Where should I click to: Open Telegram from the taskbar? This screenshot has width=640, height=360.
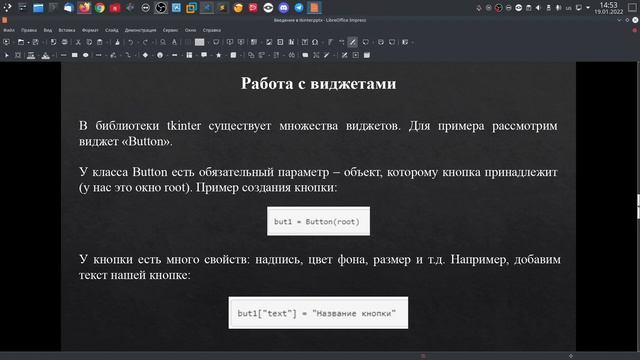click(x=299, y=8)
